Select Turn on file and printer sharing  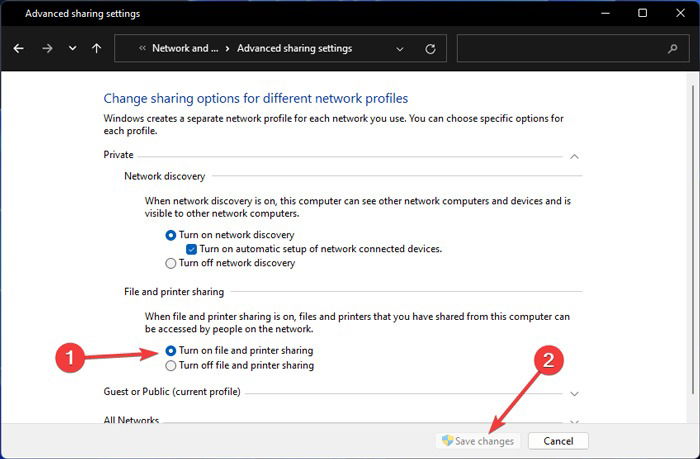171,351
